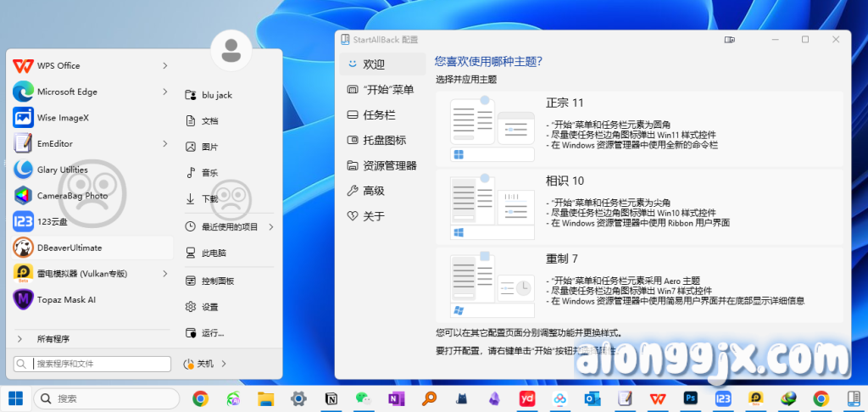Open 123云盘 in the Start menu list
Image resolution: width=868 pixels, height=412 pixels.
[92, 222]
